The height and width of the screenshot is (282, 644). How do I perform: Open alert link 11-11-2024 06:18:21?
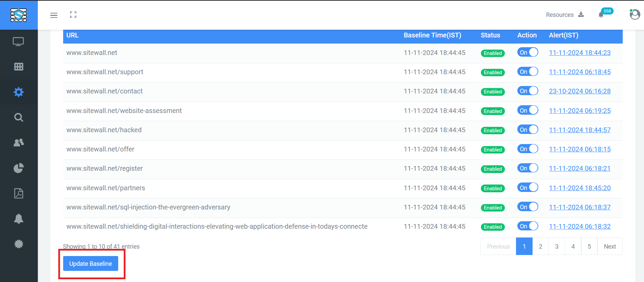point(579,168)
